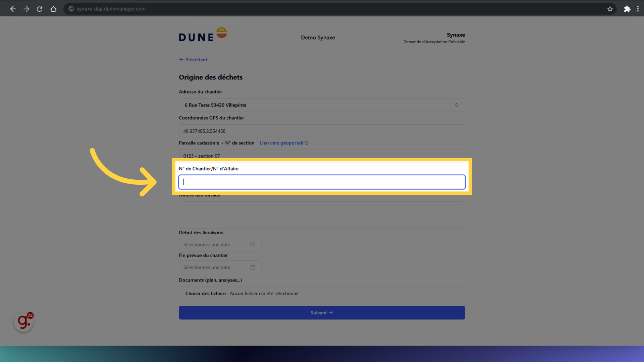Go to browser home page
The width and height of the screenshot is (644, 362).
pyautogui.click(x=53, y=9)
